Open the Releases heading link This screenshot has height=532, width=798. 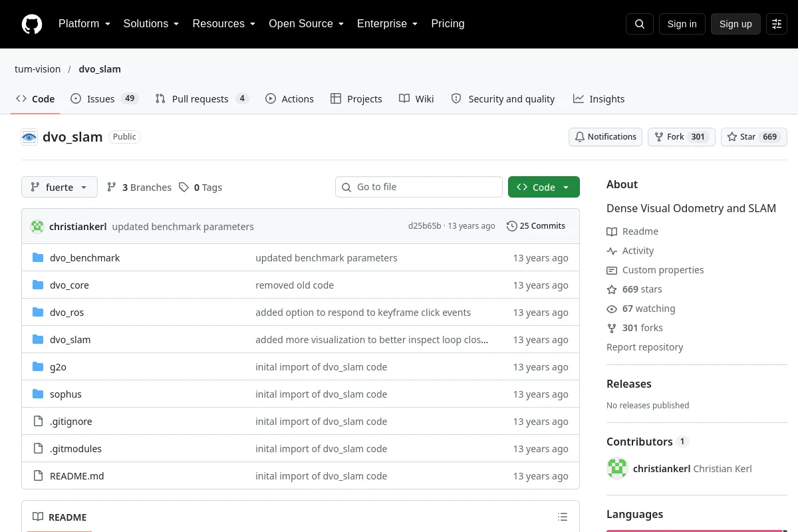click(x=629, y=384)
